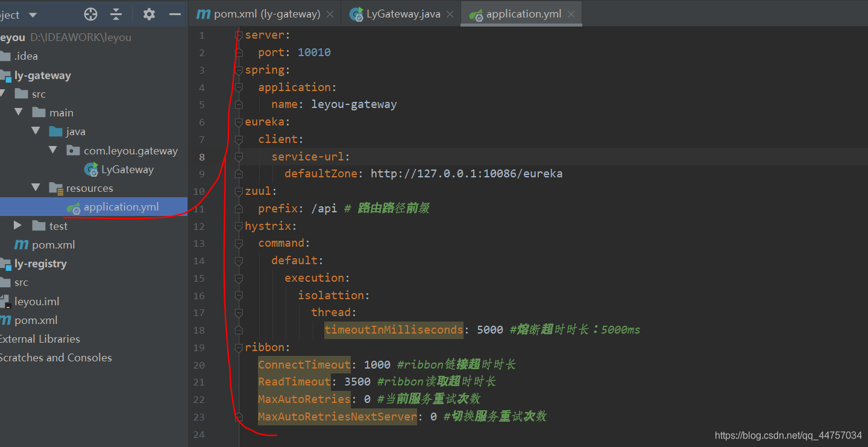The width and height of the screenshot is (868, 447).
Task: Open pom.xml under ly-gateway
Action: (x=54, y=245)
